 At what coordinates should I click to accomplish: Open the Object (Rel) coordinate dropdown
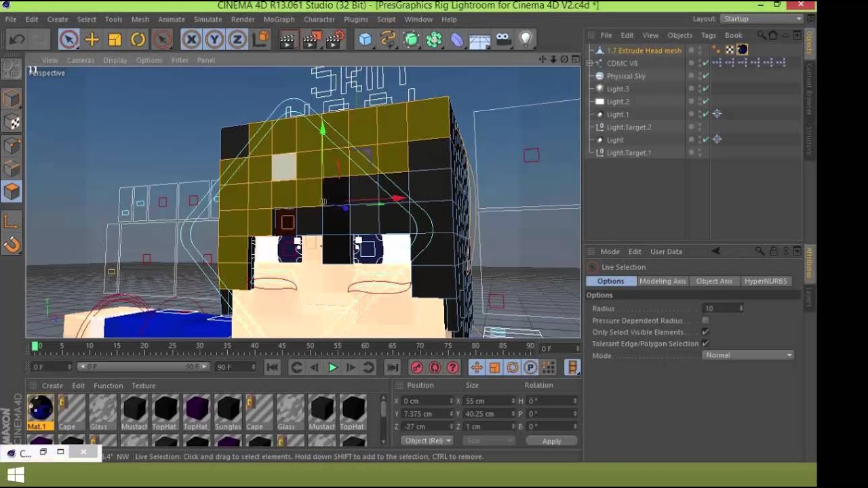click(426, 441)
